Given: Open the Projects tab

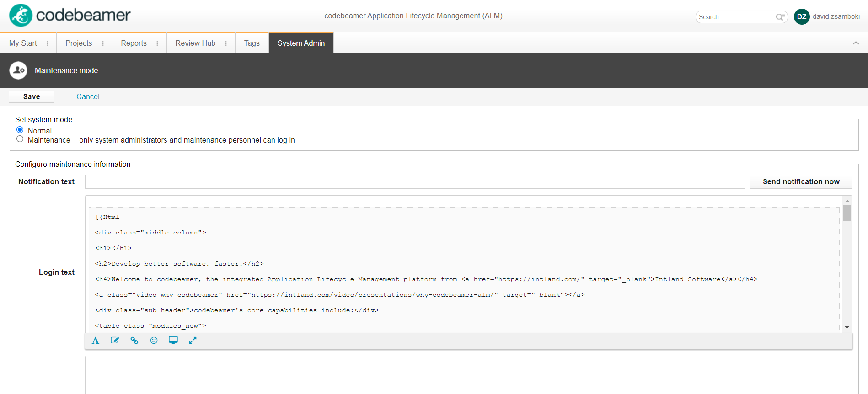Looking at the screenshot, I should click(79, 43).
